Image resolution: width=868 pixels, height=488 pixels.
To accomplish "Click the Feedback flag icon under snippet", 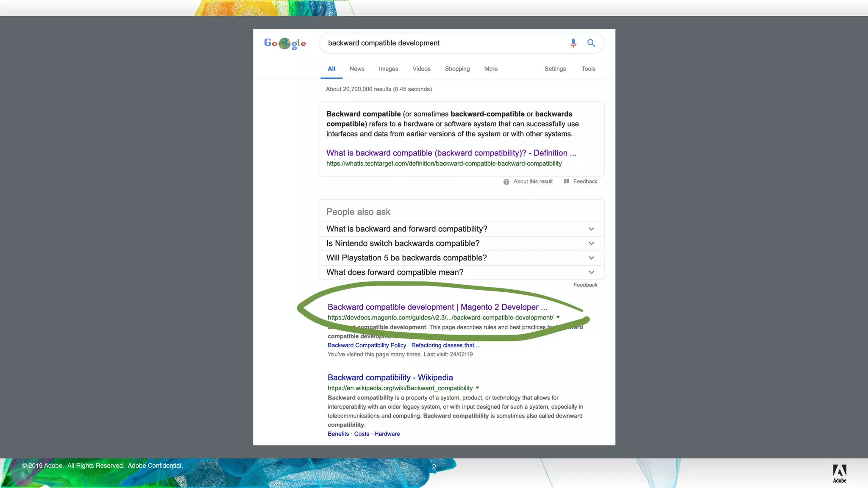I will coord(567,181).
